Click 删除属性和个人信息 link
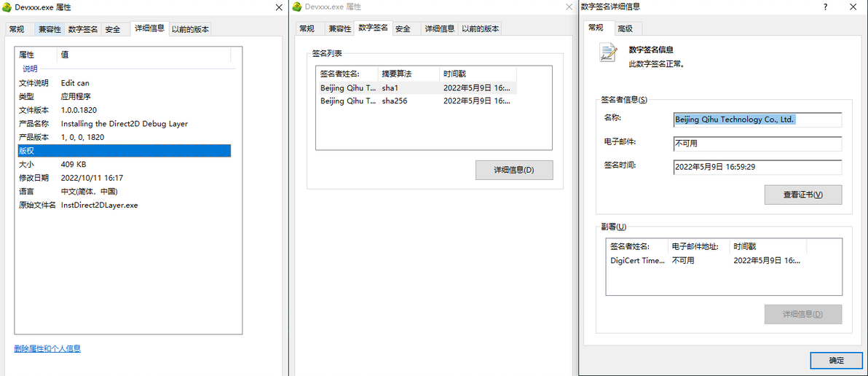This screenshot has width=868, height=376. (x=47, y=348)
